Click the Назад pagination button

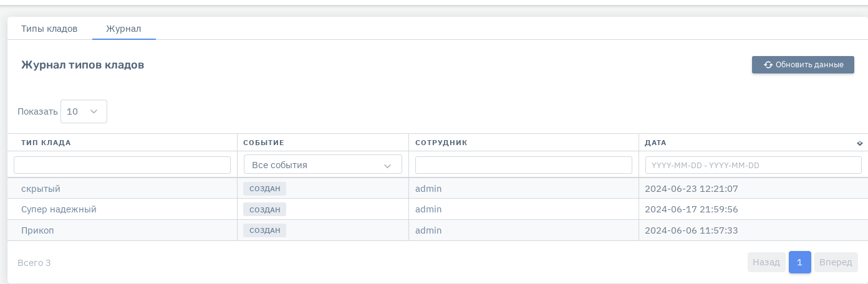click(766, 262)
